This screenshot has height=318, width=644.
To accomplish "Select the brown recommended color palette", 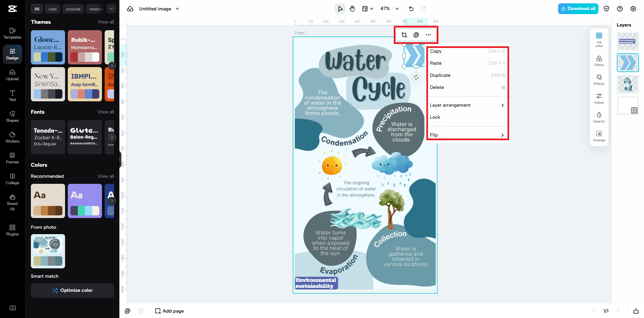I will (x=48, y=201).
